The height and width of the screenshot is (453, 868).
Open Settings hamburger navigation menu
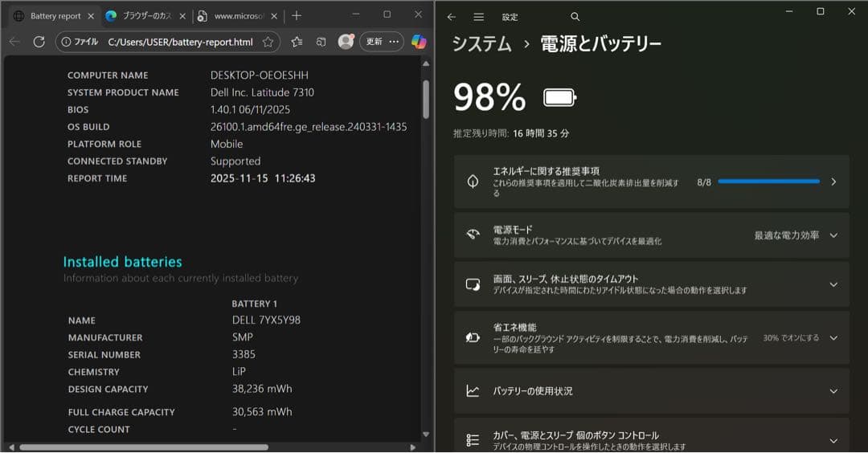pos(479,17)
